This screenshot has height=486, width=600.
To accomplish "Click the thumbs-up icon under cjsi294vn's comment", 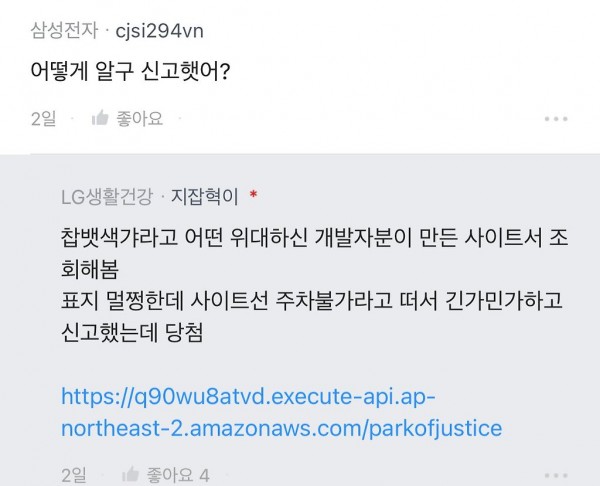I will 99,119.
